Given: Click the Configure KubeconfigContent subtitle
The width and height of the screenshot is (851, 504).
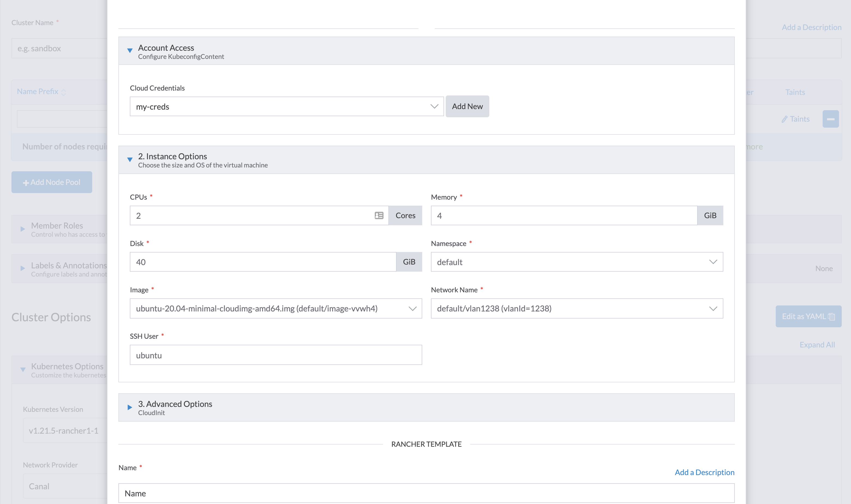Looking at the screenshot, I should (181, 56).
